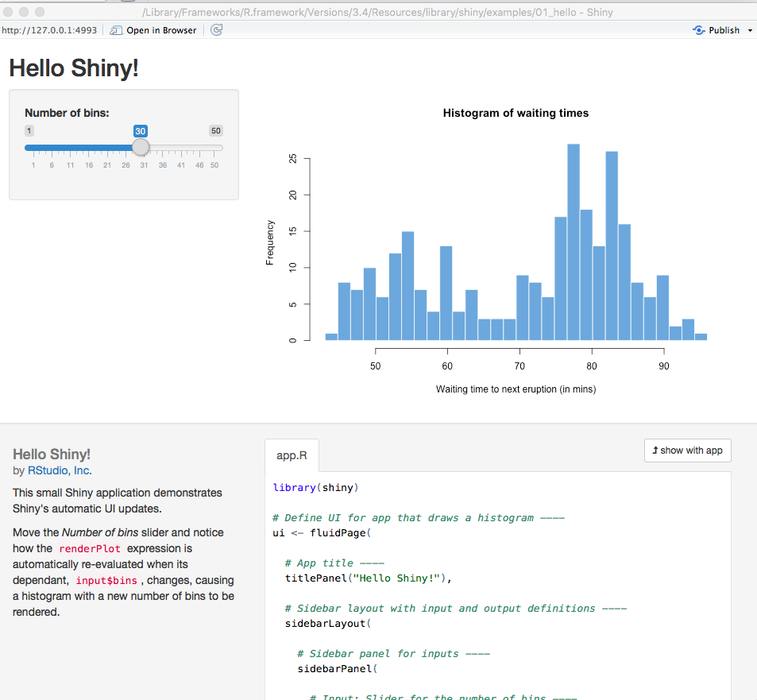The width and height of the screenshot is (757, 700).
Task: Set bins slider to tick 41
Action: pyautogui.click(x=181, y=148)
